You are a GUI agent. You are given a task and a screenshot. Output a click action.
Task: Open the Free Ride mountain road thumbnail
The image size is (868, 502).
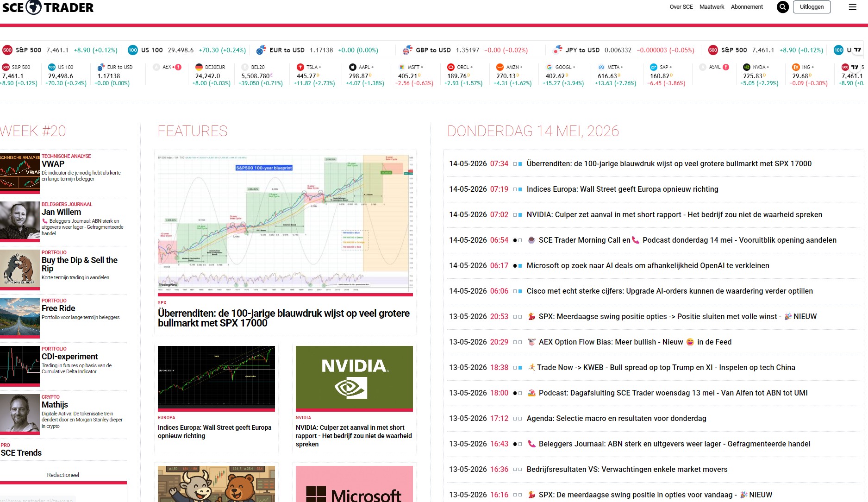[x=20, y=318]
